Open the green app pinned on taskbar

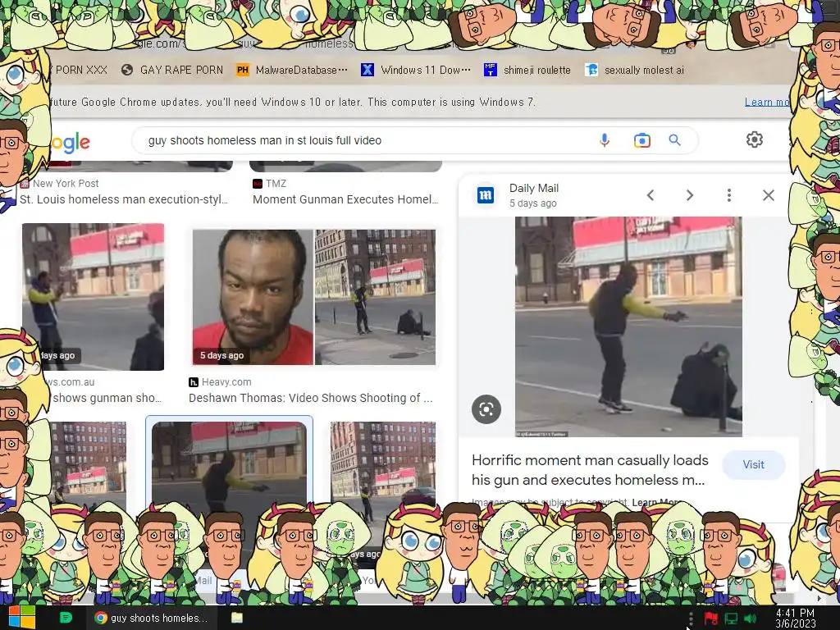coord(66,618)
